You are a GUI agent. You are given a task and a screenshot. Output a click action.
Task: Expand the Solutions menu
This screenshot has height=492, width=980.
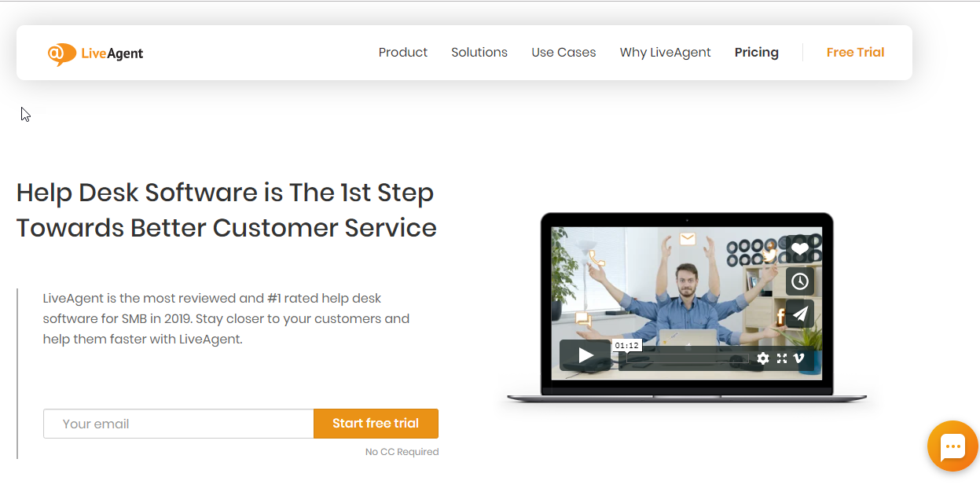(x=479, y=53)
